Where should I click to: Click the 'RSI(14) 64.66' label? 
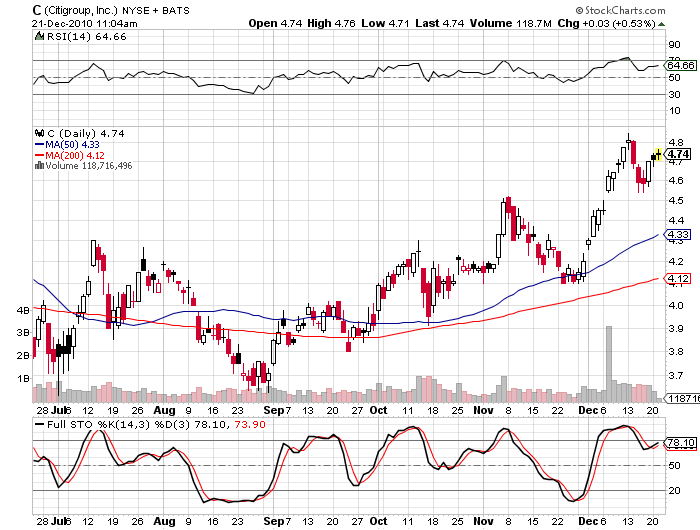pyautogui.click(x=87, y=36)
